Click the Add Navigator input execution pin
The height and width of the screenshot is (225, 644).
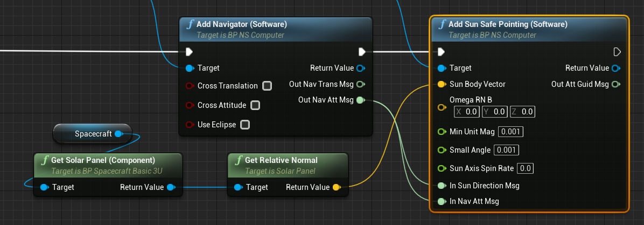pyautogui.click(x=188, y=52)
